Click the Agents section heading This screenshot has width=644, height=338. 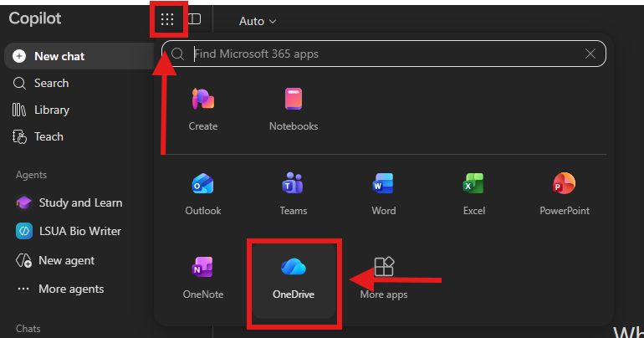click(x=31, y=175)
